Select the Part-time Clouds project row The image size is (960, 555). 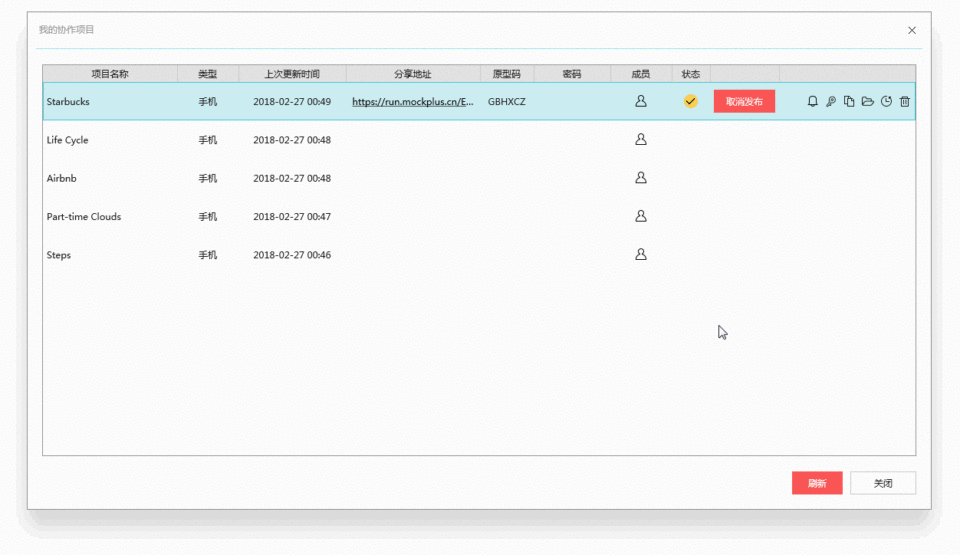point(479,216)
